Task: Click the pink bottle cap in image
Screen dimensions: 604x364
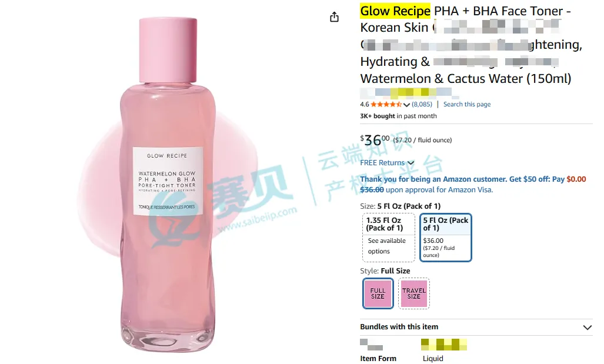Action: click(168, 50)
